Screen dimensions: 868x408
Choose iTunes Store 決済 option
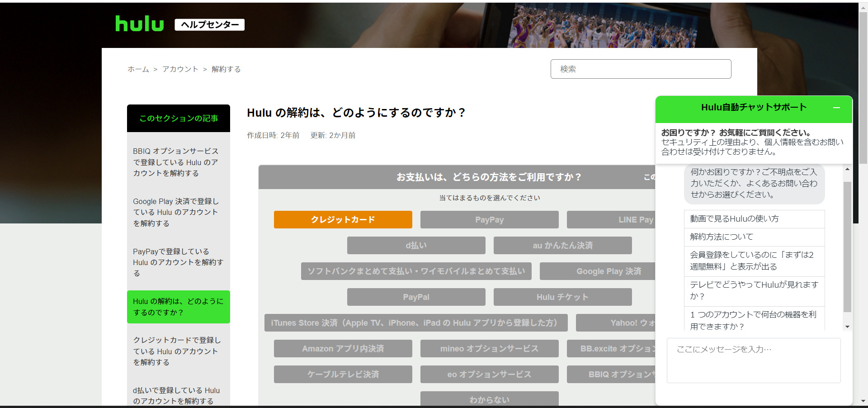tap(416, 323)
